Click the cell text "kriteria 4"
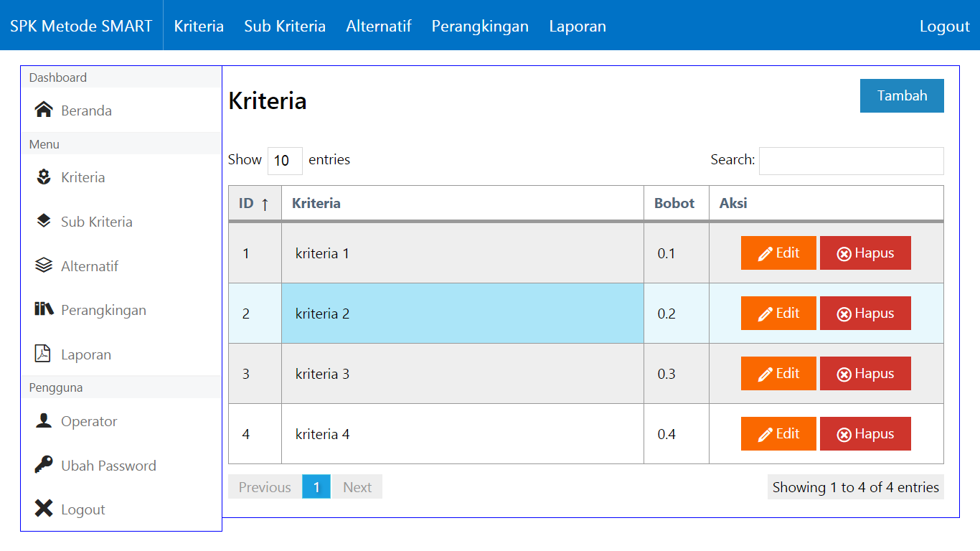This screenshot has width=980, height=551. [322, 434]
